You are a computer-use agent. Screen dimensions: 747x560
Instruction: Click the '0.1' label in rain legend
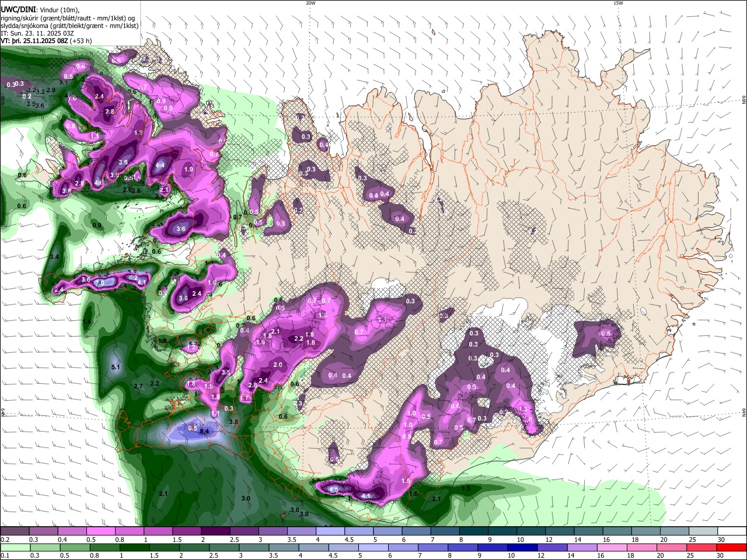4,555
